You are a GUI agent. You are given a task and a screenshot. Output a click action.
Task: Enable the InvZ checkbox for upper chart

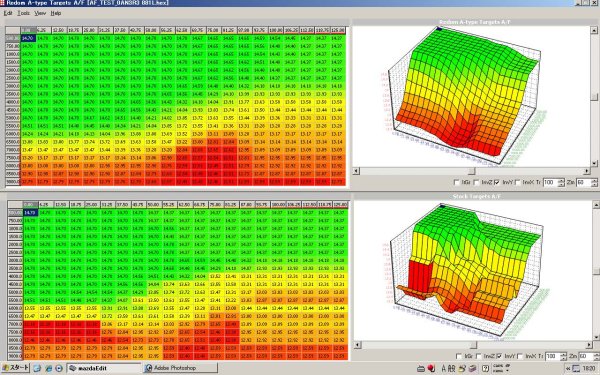click(476, 183)
